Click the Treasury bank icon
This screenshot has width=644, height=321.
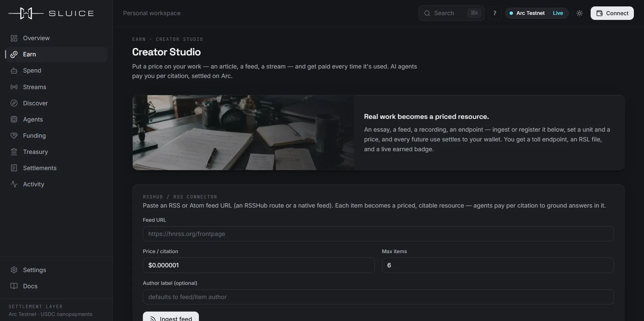coord(14,152)
